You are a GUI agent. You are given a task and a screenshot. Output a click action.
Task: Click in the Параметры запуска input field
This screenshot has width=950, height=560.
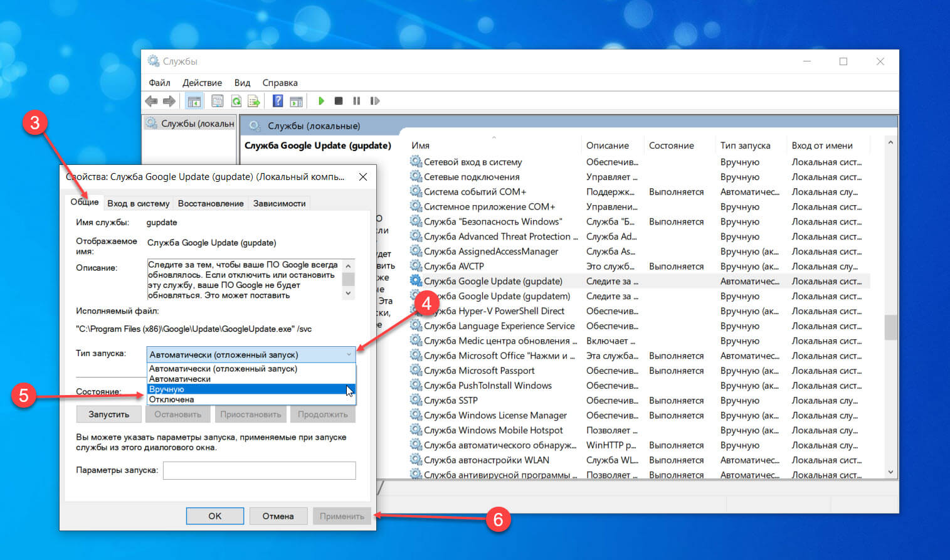[x=259, y=470]
